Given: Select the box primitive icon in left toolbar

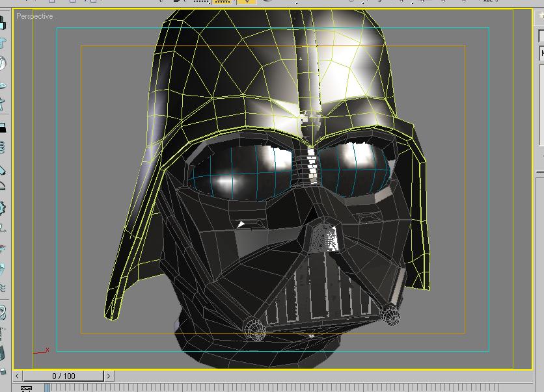Looking at the screenshot, I should coord(3,23).
